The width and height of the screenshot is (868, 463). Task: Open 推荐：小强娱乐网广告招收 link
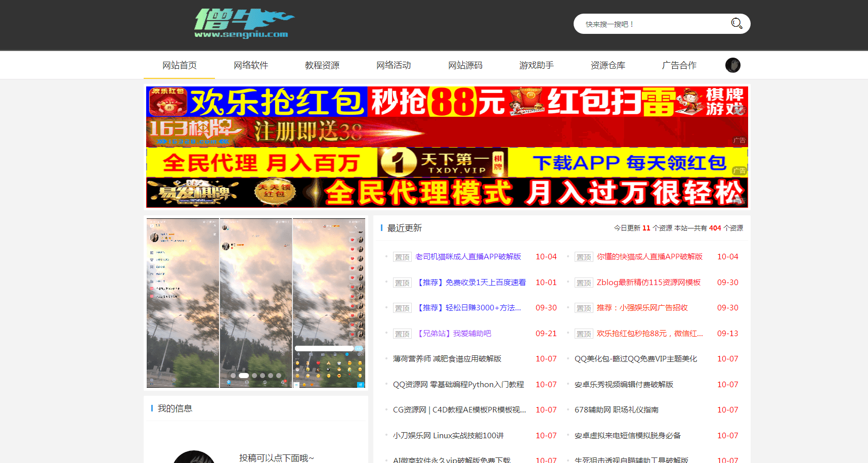(642, 308)
